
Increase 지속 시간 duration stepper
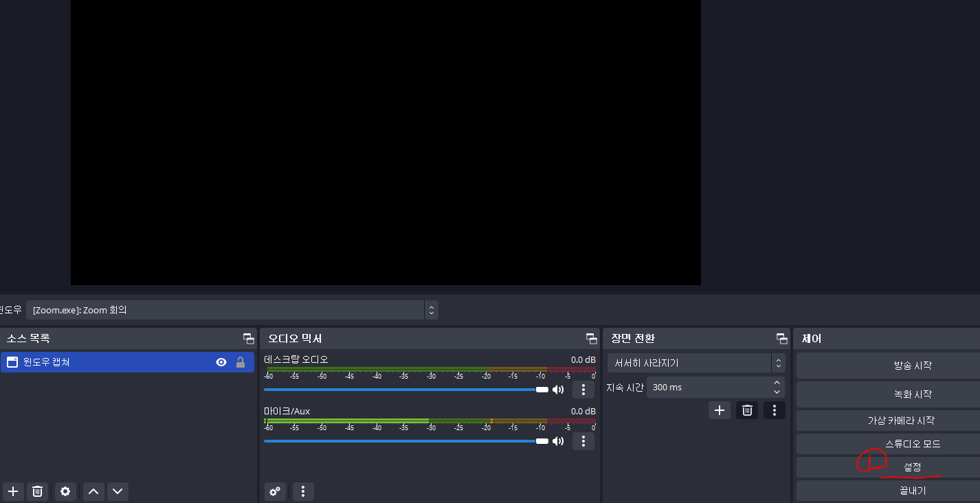pyautogui.click(x=777, y=383)
